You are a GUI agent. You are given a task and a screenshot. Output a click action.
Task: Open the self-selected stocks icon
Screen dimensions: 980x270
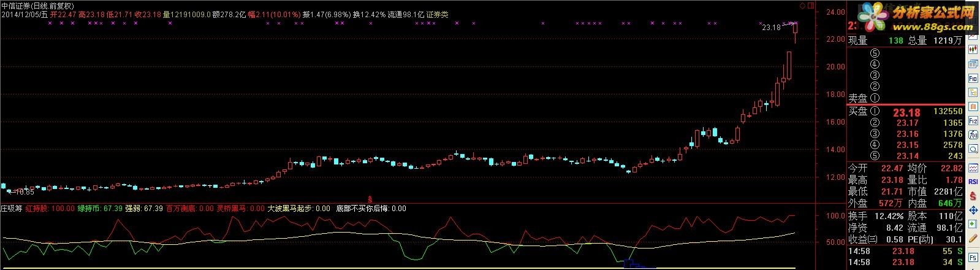(973, 106)
